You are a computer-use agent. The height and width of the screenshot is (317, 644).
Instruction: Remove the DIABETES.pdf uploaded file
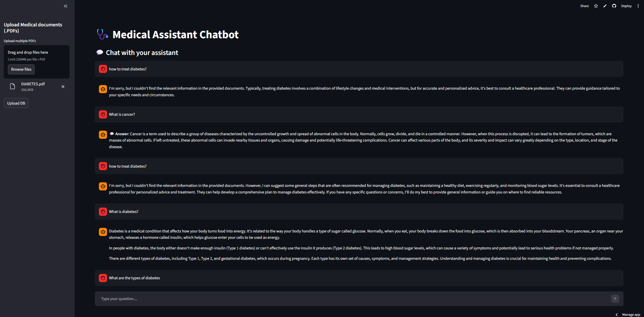tap(63, 87)
